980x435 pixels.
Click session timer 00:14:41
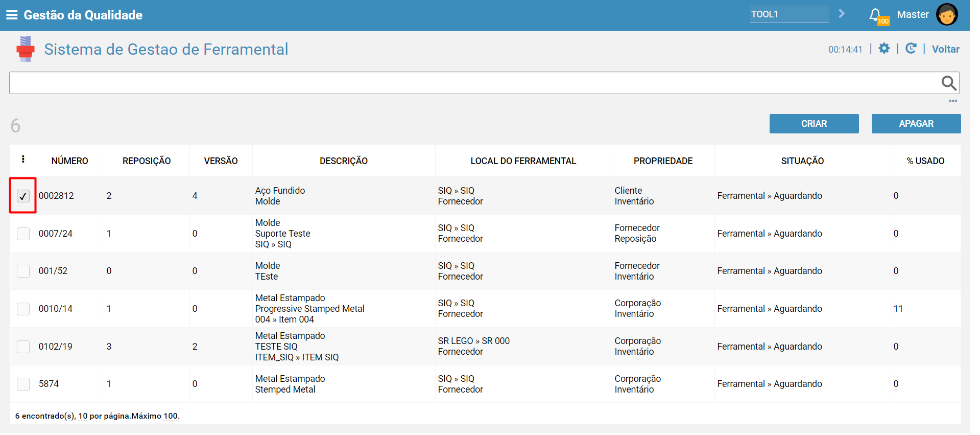[x=845, y=50]
